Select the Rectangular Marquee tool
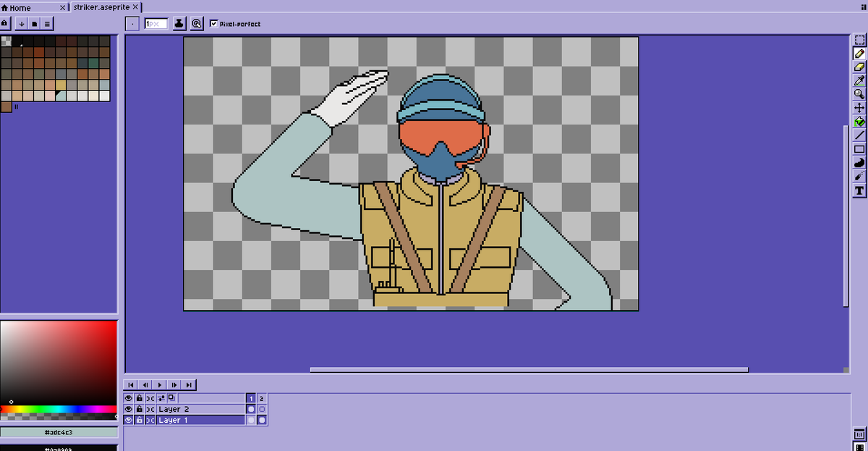This screenshot has width=868, height=451. point(859,40)
